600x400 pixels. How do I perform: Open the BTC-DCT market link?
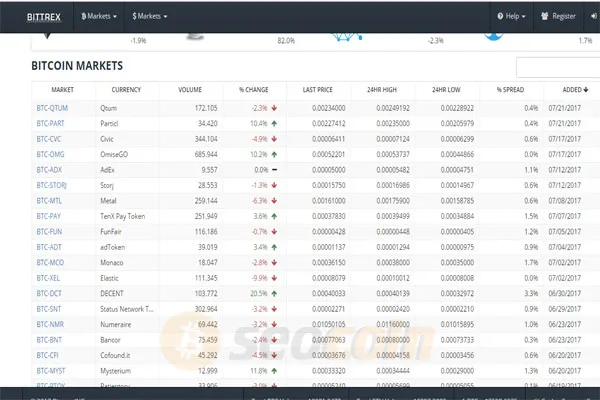coord(49,294)
